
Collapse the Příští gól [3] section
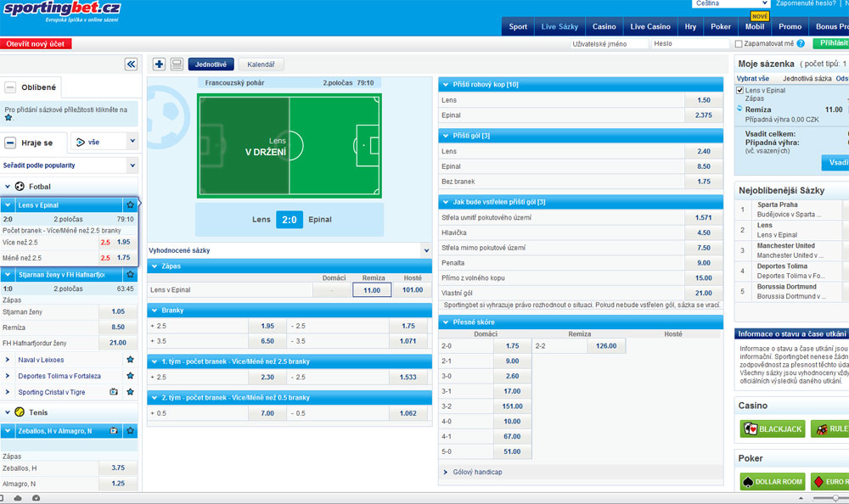[446, 136]
